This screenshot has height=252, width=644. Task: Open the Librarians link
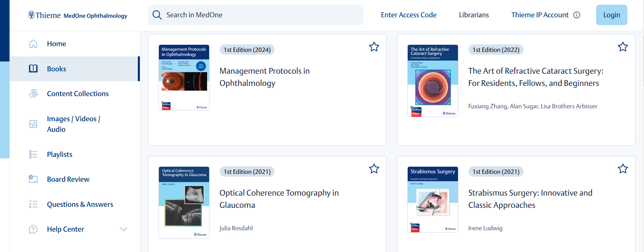tap(474, 15)
